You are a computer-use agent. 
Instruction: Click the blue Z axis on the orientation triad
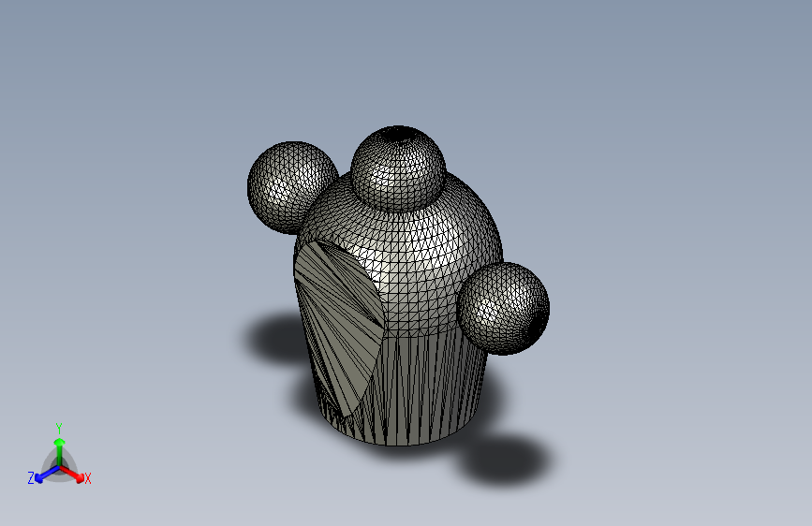coord(47,474)
